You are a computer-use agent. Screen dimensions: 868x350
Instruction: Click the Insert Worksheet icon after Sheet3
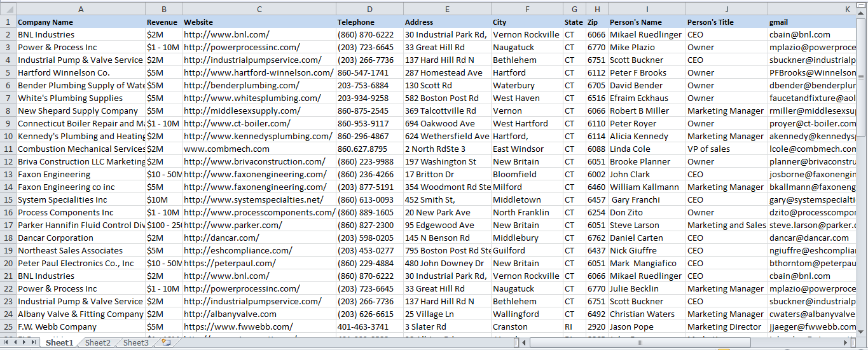click(166, 342)
